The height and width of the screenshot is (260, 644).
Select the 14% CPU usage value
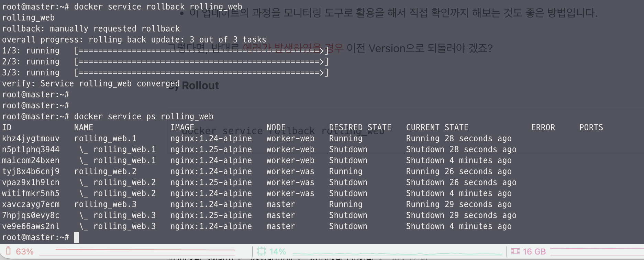click(x=278, y=251)
